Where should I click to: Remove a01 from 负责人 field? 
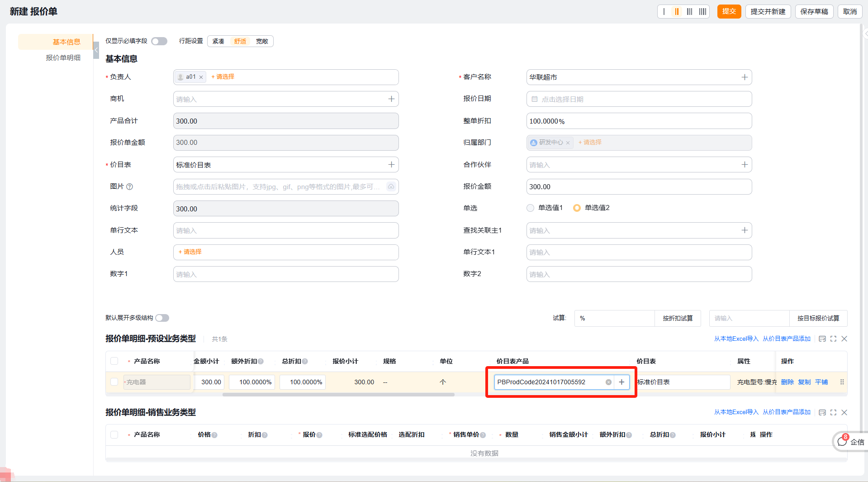click(x=201, y=77)
